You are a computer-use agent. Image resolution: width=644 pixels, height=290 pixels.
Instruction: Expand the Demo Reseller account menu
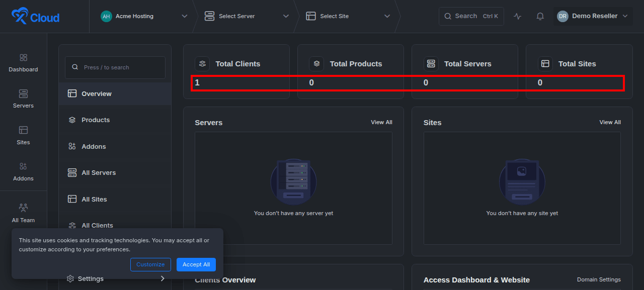pos(593,16)
